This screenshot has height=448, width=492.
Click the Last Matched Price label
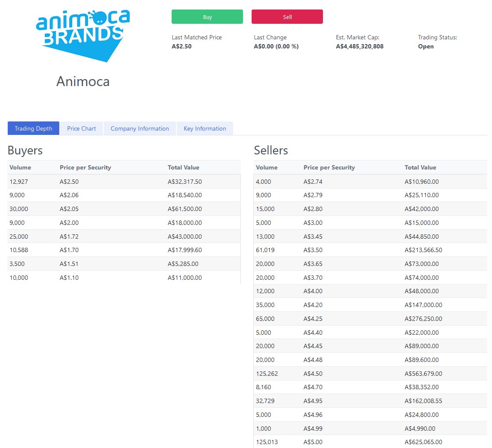coord(197,37)
